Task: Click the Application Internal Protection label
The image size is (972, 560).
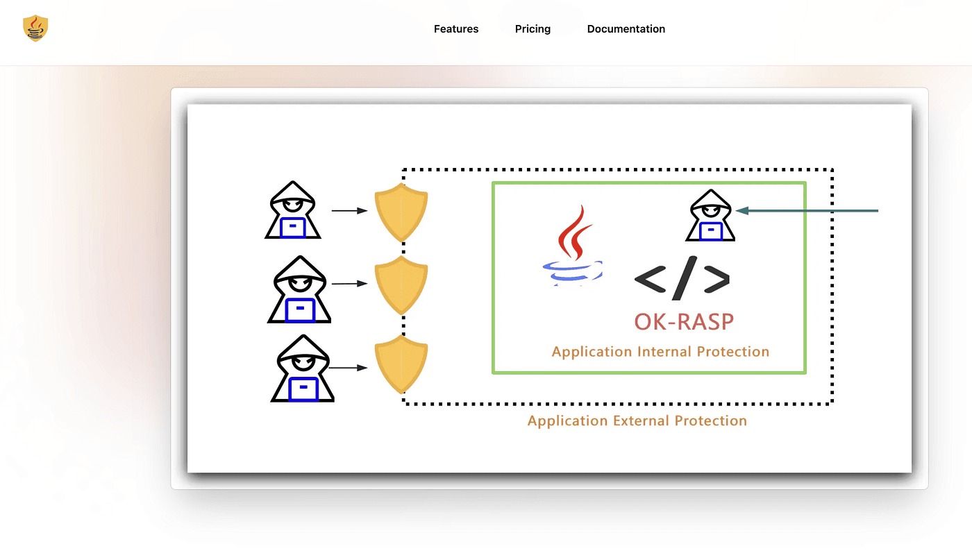Action: (x=660, y=352)
